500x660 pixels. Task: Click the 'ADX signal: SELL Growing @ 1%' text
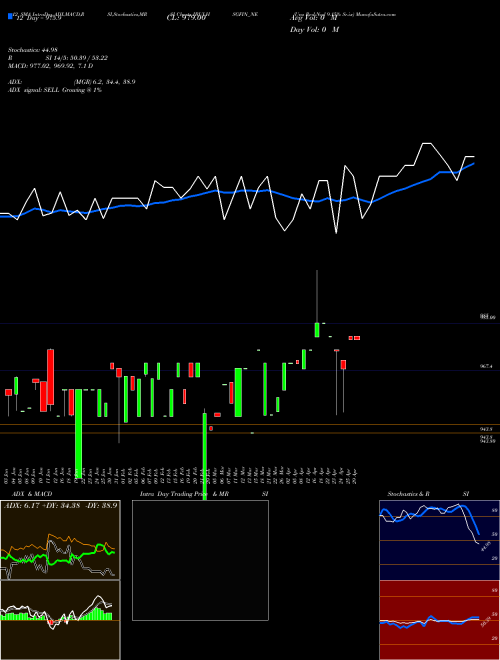pyautogui.click(x=55, y=90)
